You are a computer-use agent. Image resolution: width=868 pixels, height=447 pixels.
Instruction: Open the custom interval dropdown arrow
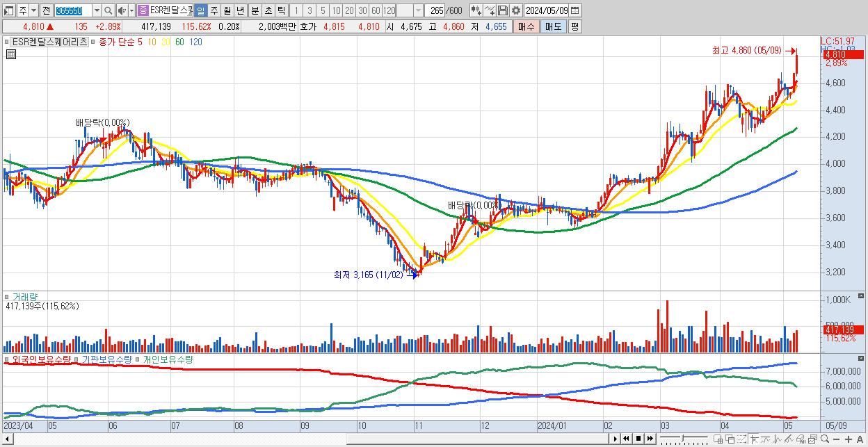pyautogui.click(x=417, y=10)
